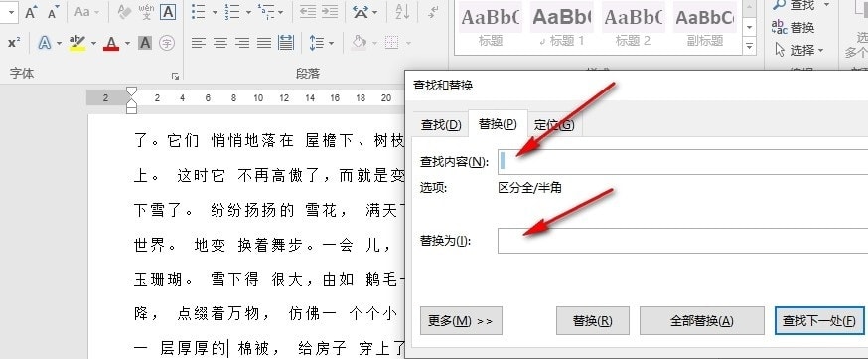
Task: Increase the paragraph indent
Action: (x=330, y=12)
